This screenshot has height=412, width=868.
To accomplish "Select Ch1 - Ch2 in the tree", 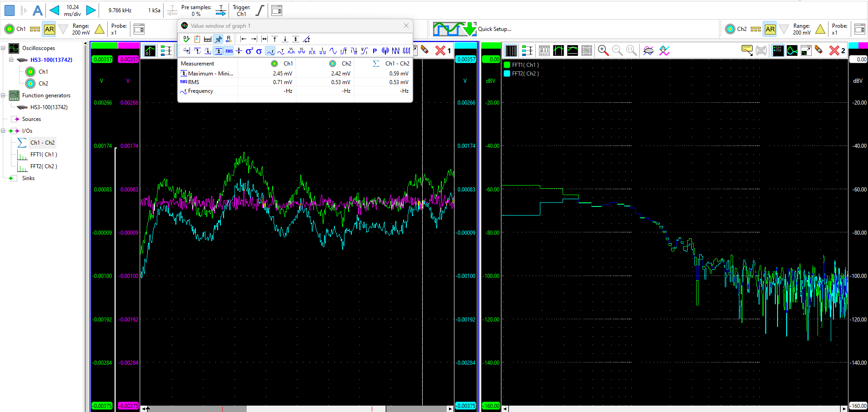I will 42,143.
